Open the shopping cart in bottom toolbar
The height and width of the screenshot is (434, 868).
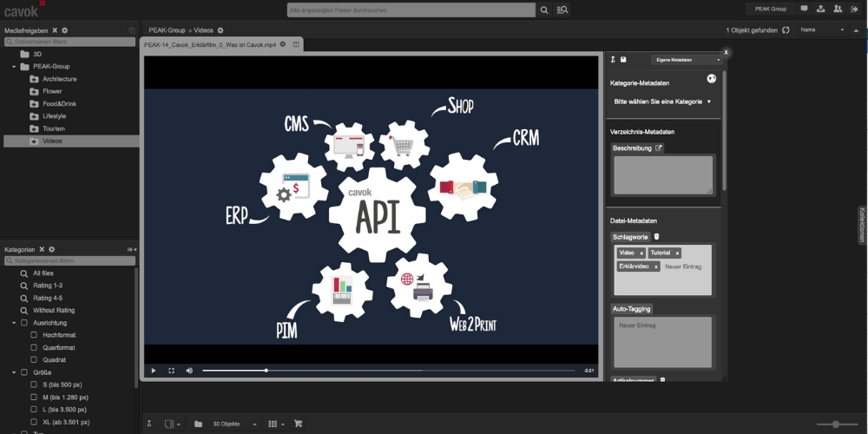298,424
